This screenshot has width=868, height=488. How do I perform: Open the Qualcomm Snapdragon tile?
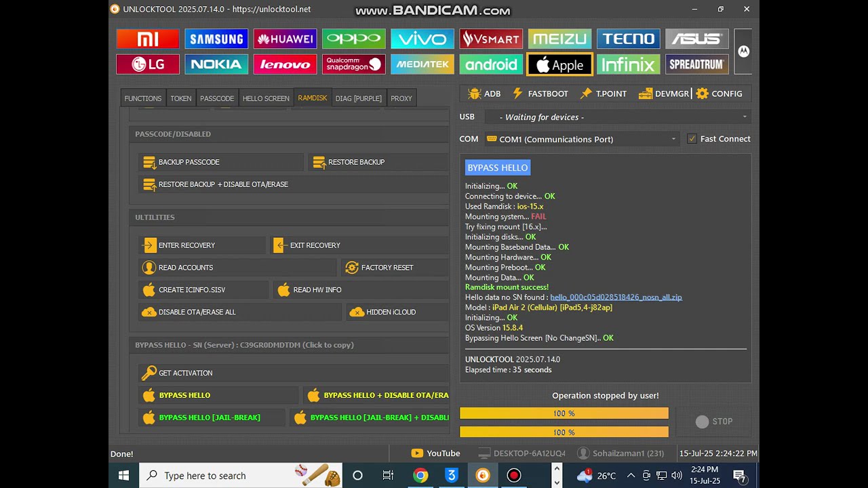coord(353,64)
